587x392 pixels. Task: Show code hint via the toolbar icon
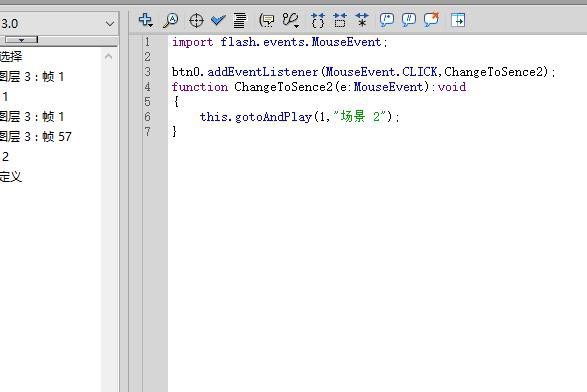(267, 20)
